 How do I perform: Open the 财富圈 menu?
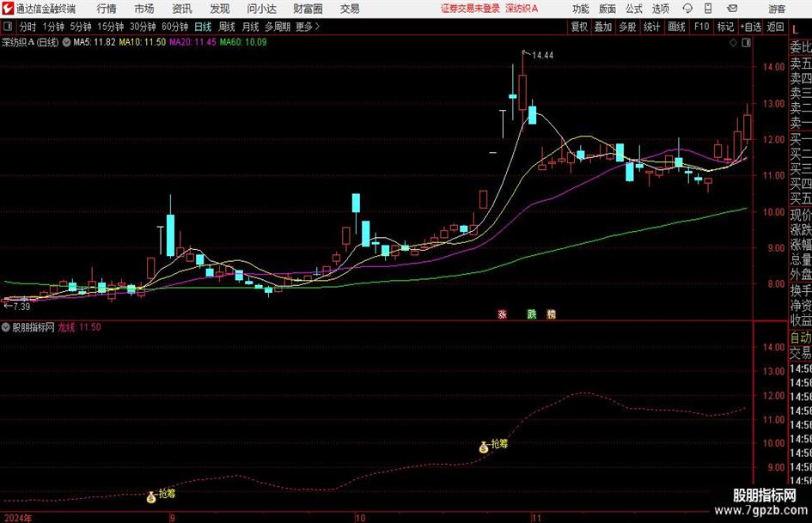pyautogui.click(x=308, y=9)
